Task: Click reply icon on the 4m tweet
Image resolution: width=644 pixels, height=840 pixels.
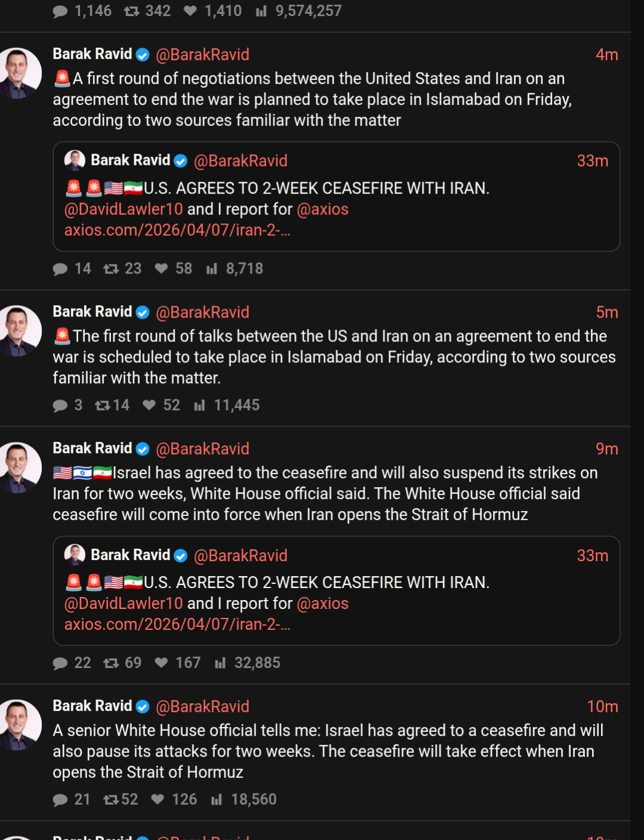Action: click(x=60, y=269)
